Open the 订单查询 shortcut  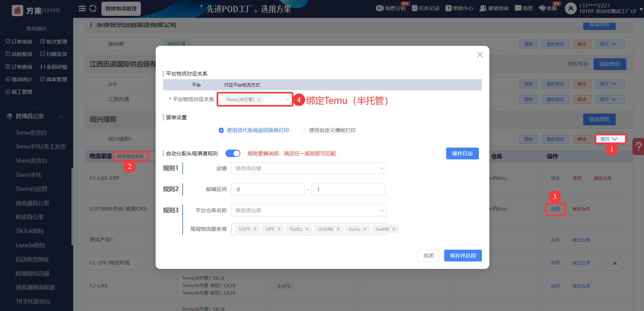tap(19, 67)
